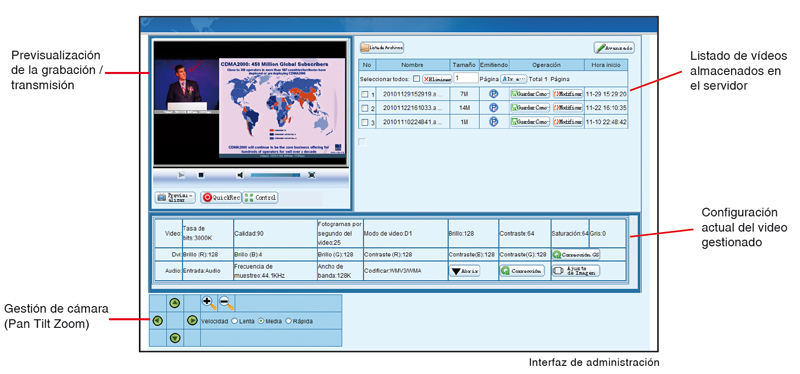
Task: Click the Hora inicio column header
Action: coord(606,65)
